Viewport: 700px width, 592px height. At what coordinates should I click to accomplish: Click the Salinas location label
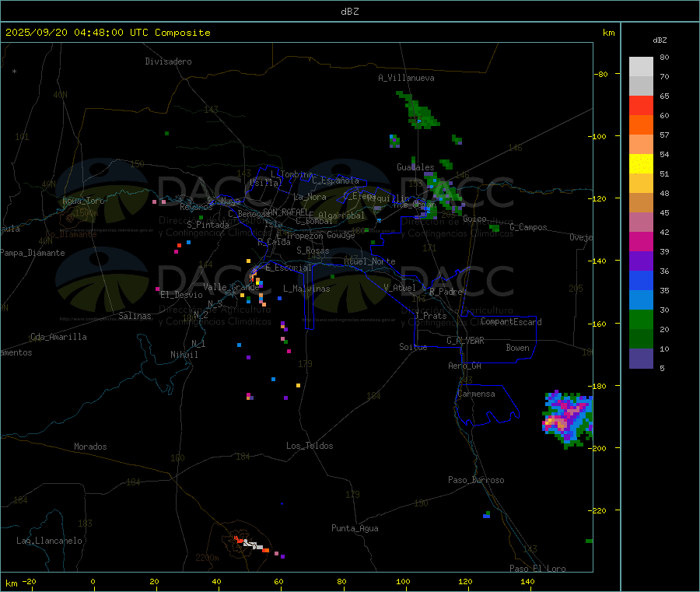click(x=135, y=316)
